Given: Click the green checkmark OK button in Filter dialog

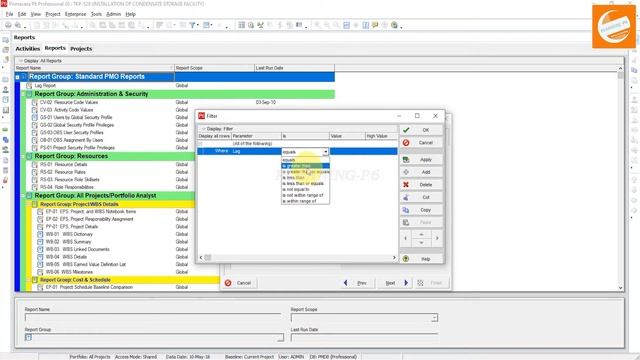Looking at the screenshot, I should point(421,130).
